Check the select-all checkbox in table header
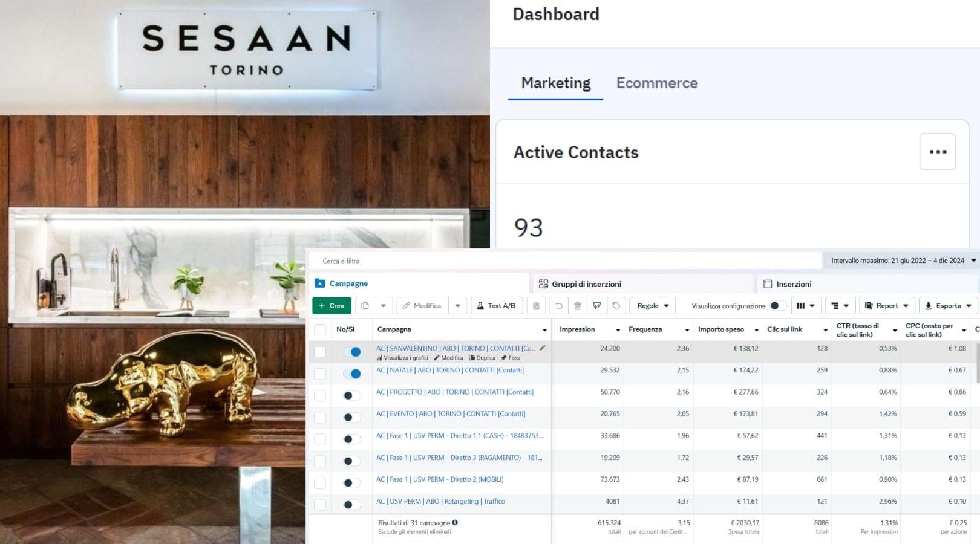The image size is (980, 544). coord(320,329)
